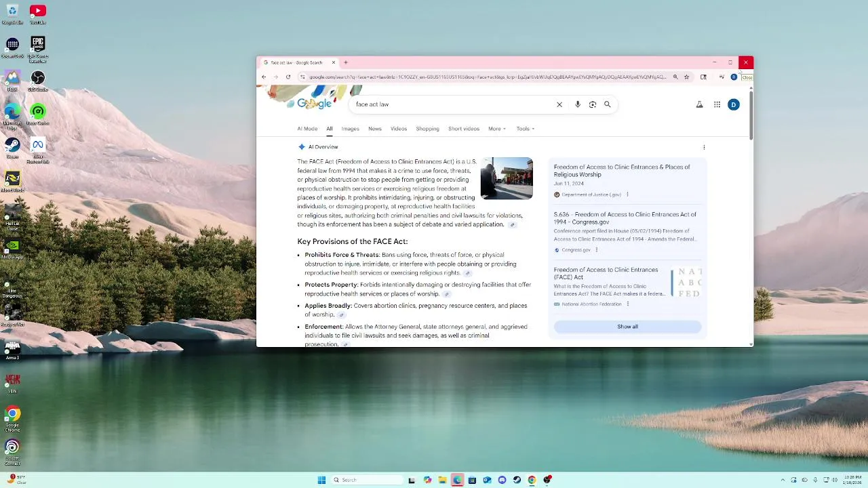Open the Chrome side panel icon
The width and height of the screenshot is (868, 488).
pos(703,77)
